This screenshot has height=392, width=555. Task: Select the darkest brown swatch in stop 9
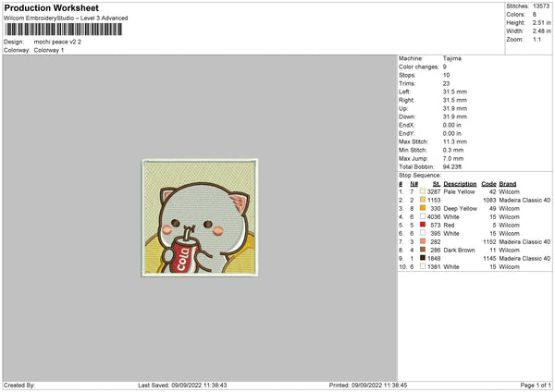pyautogui.click(x=423, y=258)
